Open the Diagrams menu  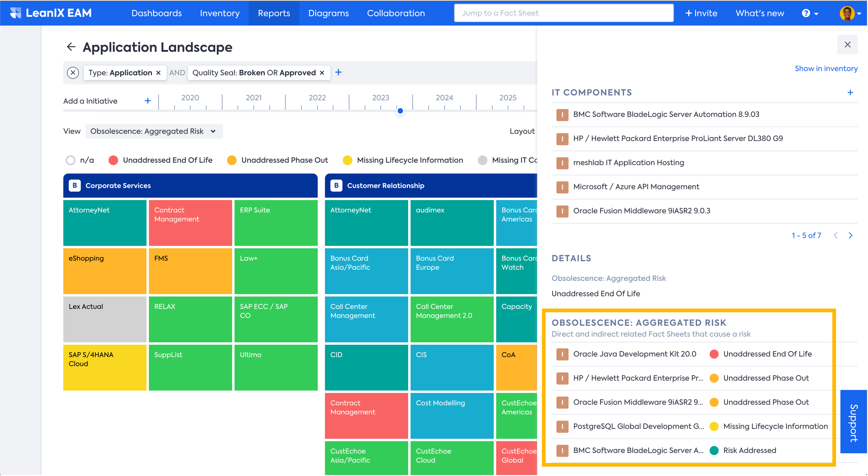[x=328, y=13]
